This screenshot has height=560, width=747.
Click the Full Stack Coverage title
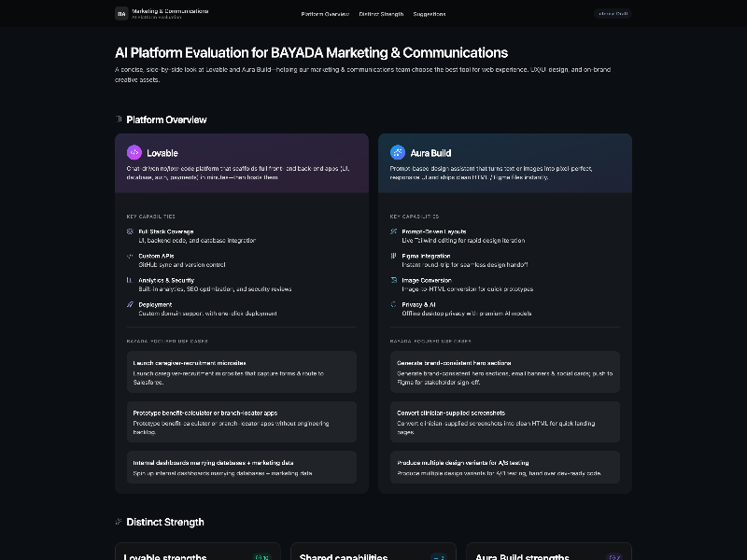(x=166, y=231)
